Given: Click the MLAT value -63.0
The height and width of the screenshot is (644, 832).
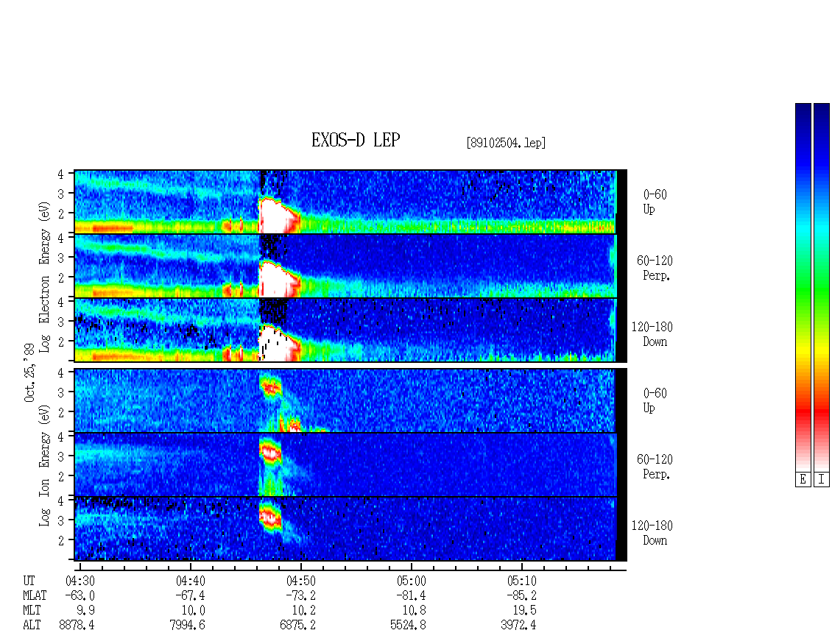Looking at the screenshot, I should [x=80, y=595].
